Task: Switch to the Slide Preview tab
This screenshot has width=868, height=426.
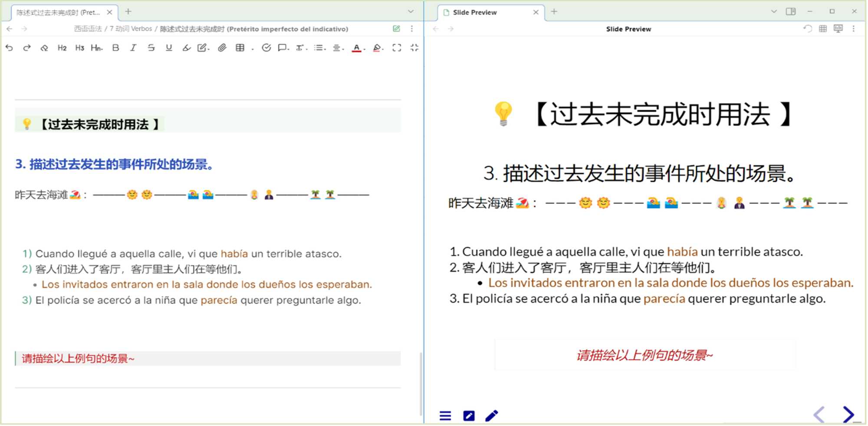Action: [474, 12]
